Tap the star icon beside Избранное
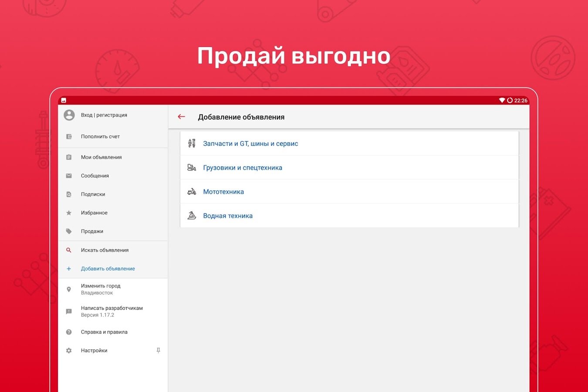Screen dimensions: 588x392 click(69, 213)
